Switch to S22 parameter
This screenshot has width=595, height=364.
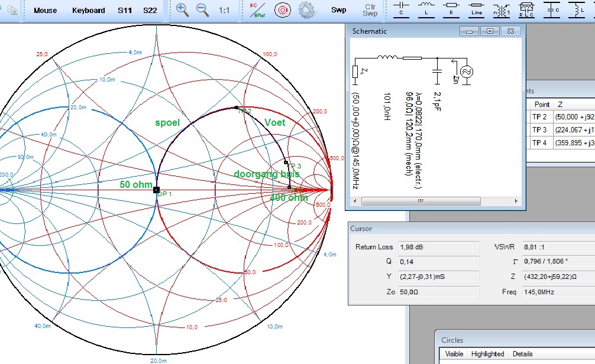coord(150,10)
